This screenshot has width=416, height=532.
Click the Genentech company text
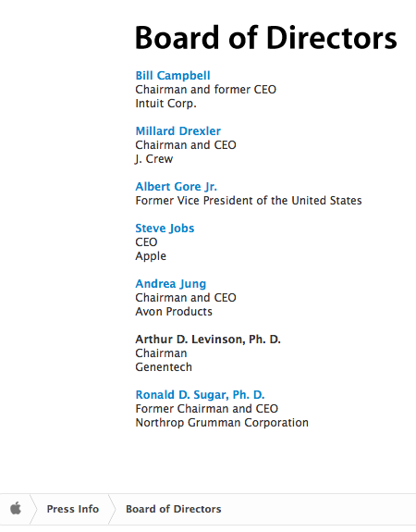pos(164,367)
